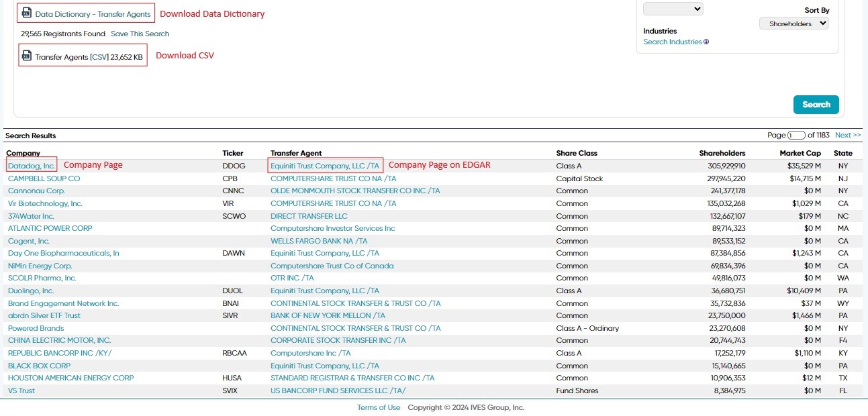
Task: Open the Cogent, Inc. company link
Action: 29,241
